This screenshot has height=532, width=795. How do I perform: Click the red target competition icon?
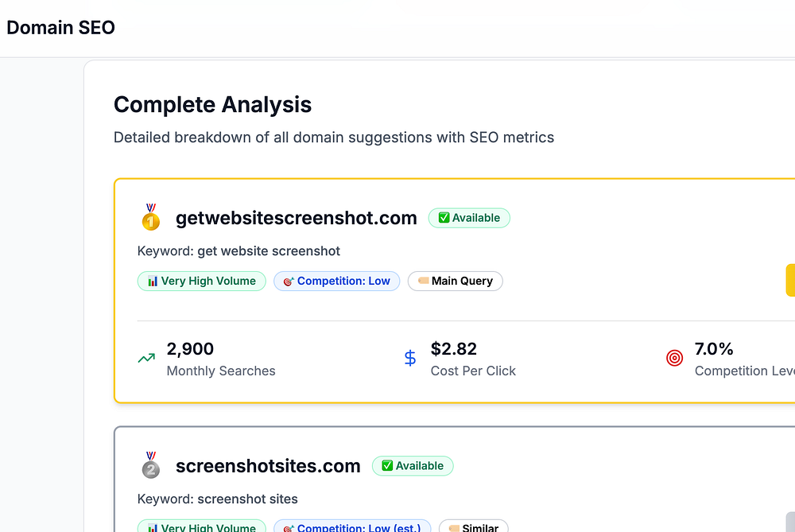click(674, 359)
